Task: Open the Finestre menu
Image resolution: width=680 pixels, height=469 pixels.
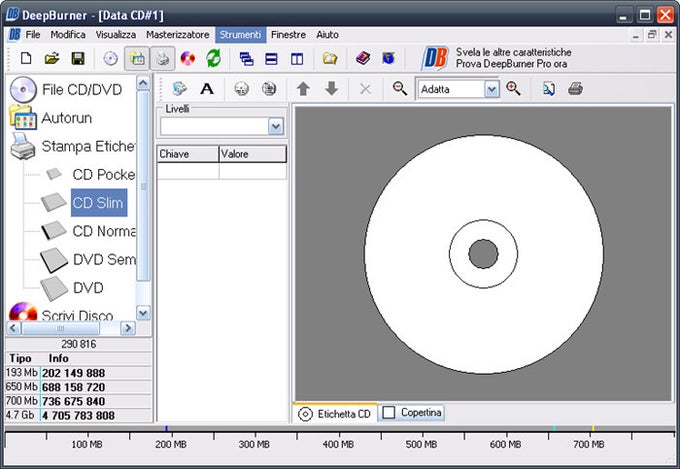Action: [x=288, y=35]
